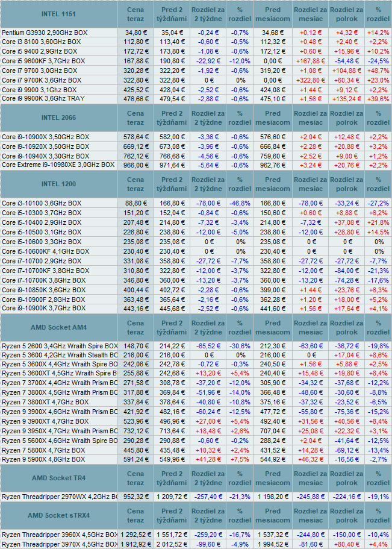Image resolution: width=392 pixels, height=549 pixels.
Task: Click the +135,24 € half-year difference value
Action: [x=346, y=99]
